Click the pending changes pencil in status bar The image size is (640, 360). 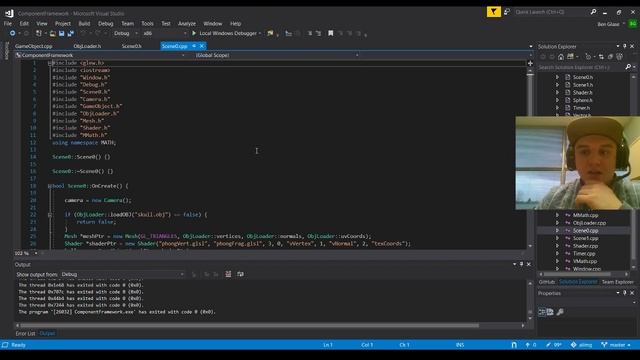(x=553, y=345)
